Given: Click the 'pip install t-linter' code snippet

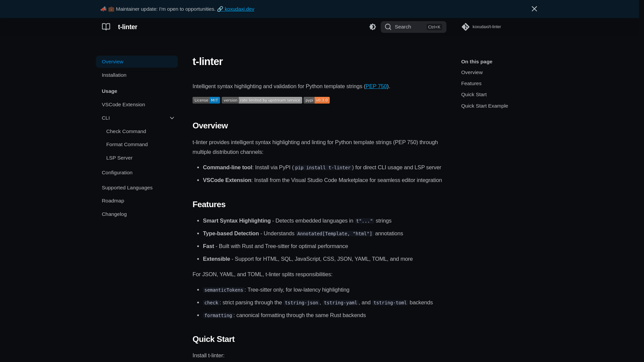Looking at the screenshot, I should tap(323, 168).
